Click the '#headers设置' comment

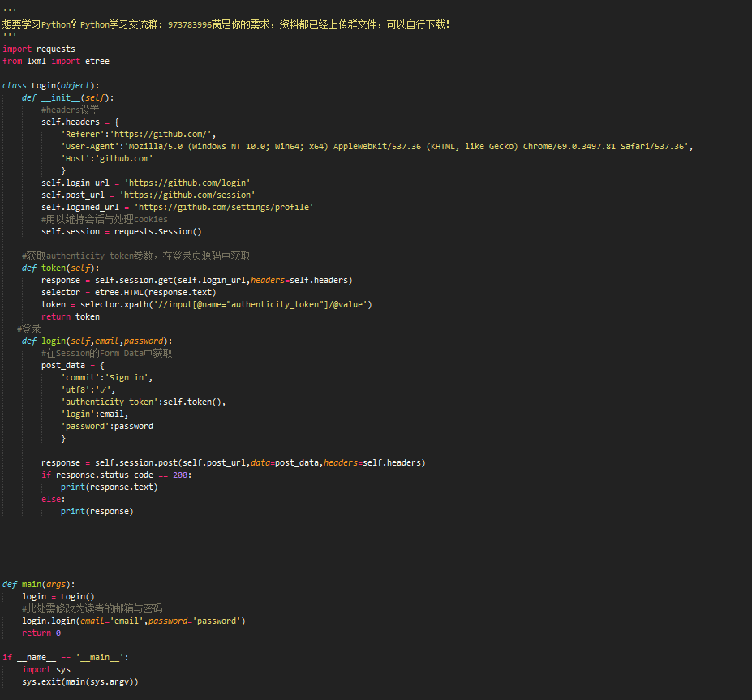tap(70, 110)
